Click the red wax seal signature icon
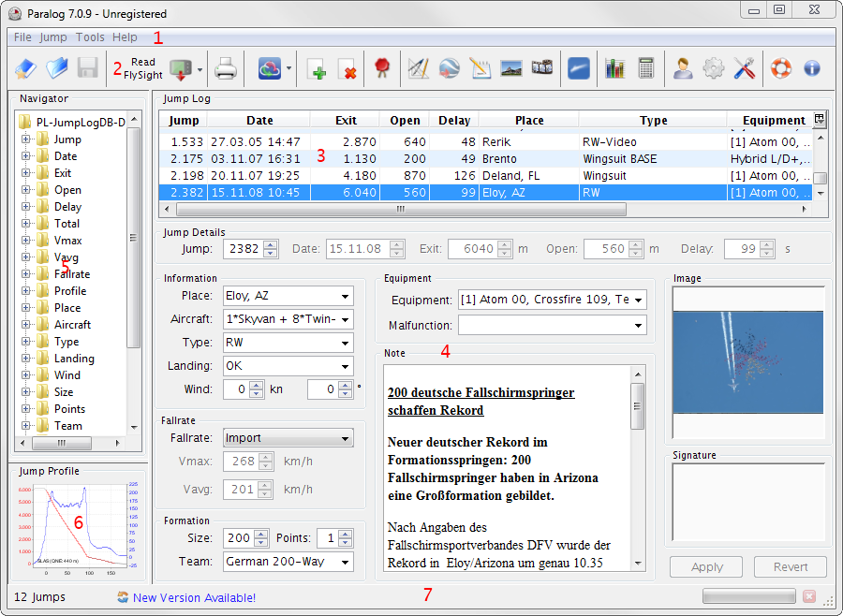The height and width of the screenshot is (616, 843). [381, 68]
